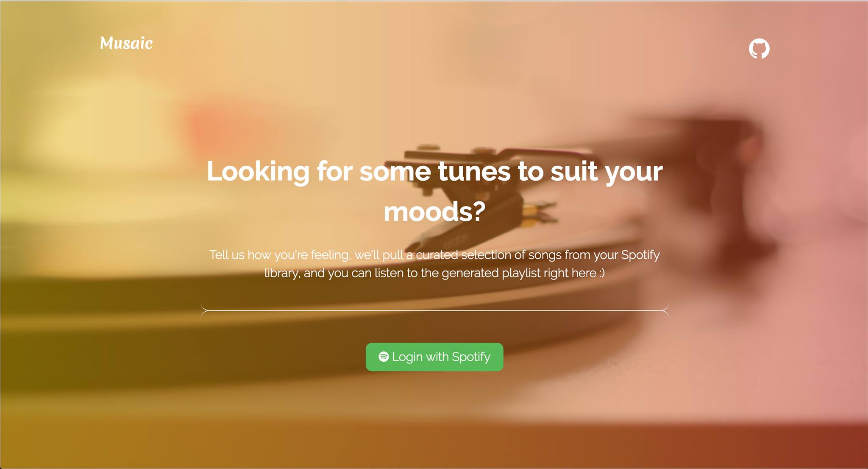This screenshot has width=868, height=469.
Task: Open the GitHub repository icon
Action: (759, 49)
